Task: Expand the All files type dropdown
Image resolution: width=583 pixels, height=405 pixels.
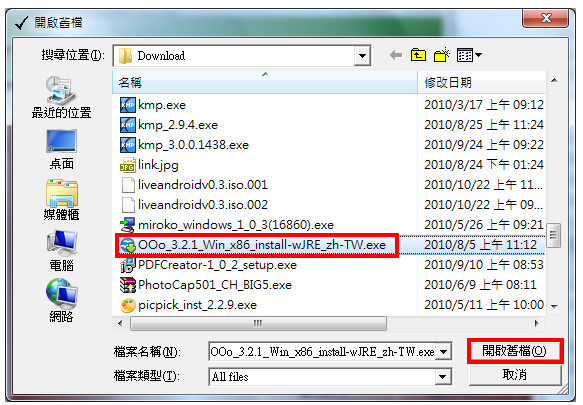Action: coord(442,377)
